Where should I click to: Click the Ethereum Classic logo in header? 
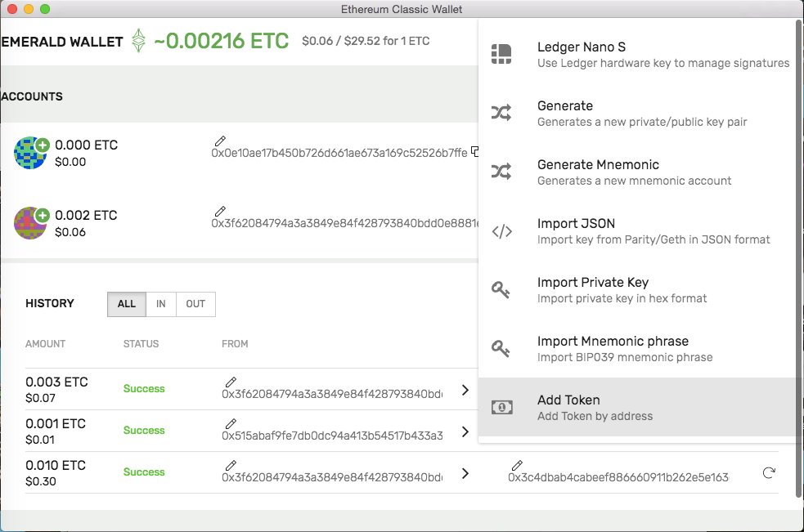tap(138, 41)
